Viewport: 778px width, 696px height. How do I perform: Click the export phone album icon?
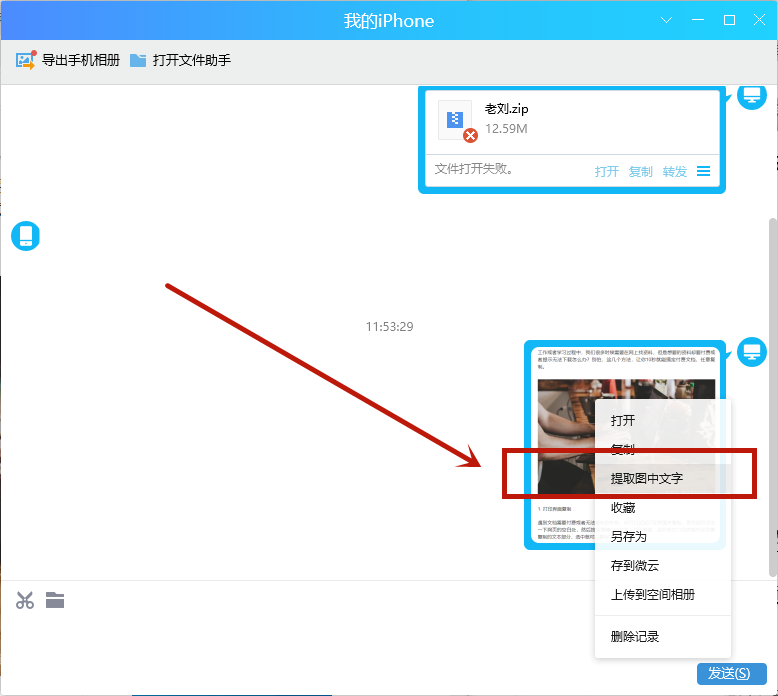coord(25,61)
